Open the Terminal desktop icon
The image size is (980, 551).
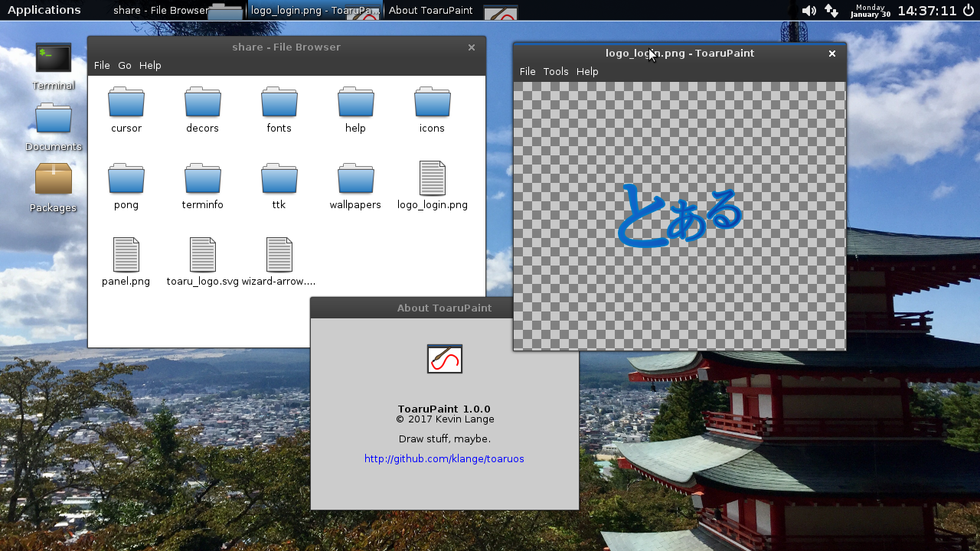point(54,59)
